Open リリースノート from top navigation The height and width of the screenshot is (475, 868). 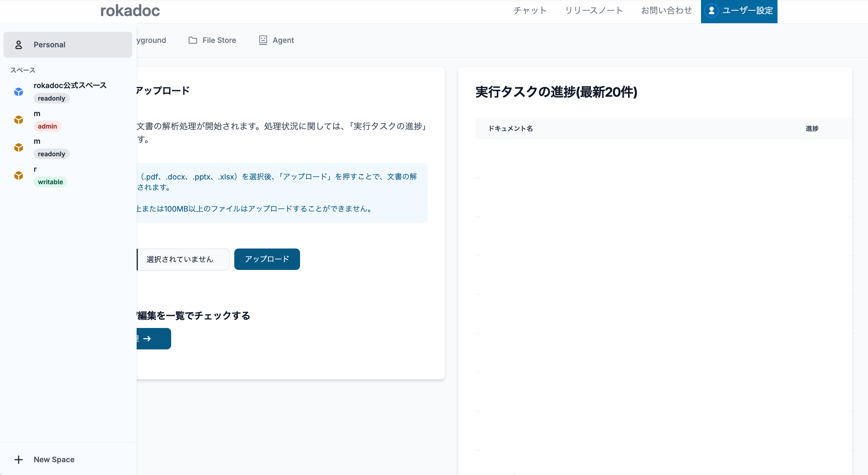click(594, 10)
